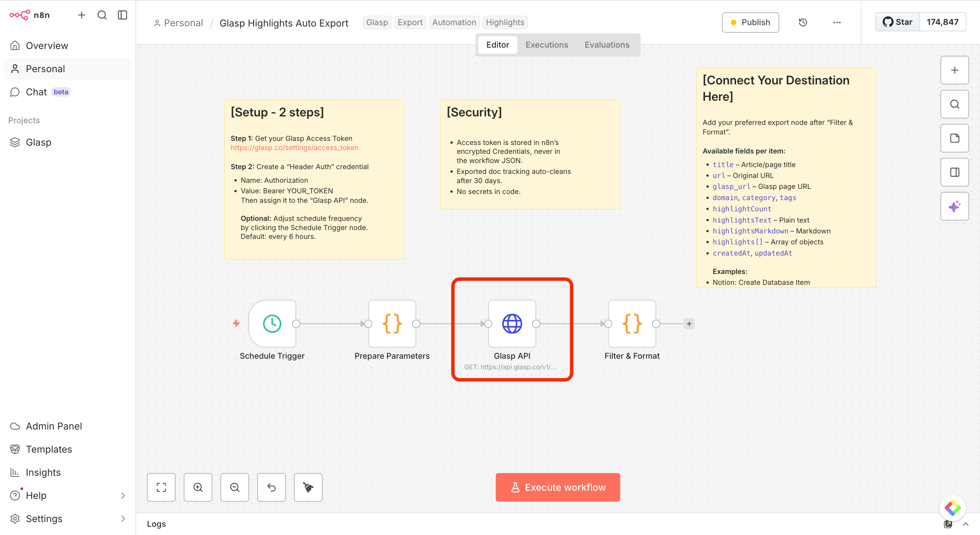Click the zoom in canvas button
The width and height of the screenshot is (980, 535).
[x=198, y=487]
